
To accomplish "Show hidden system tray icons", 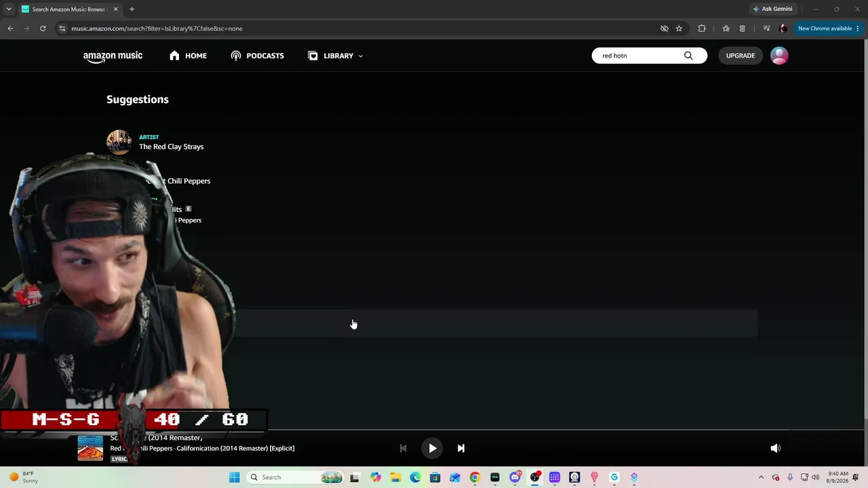I will (x=761, y=477).
